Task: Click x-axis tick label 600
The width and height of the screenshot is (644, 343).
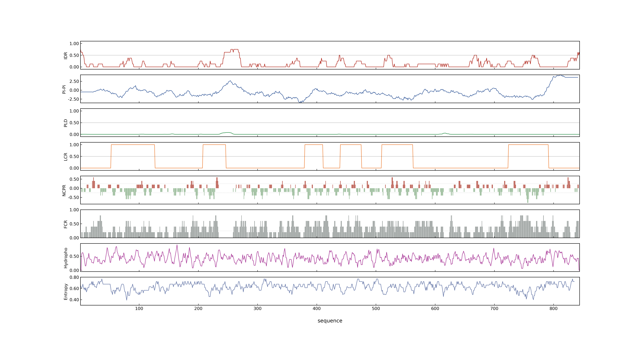Action: (435, 309)
